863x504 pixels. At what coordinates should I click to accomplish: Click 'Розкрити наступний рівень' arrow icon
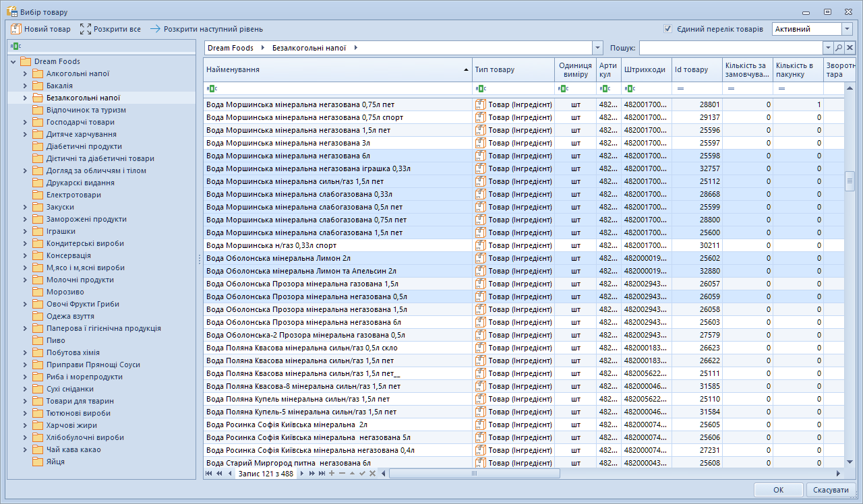[x=155, y=29]
